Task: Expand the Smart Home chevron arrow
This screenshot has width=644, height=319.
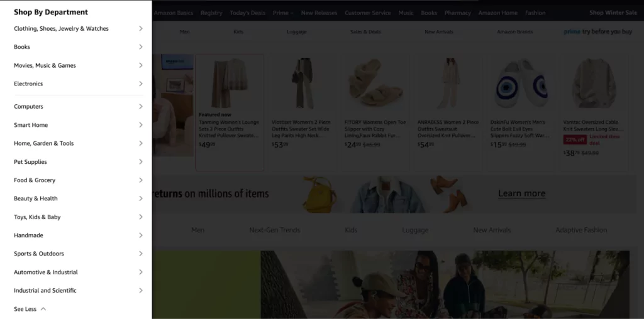Action: tap(140, 125)
